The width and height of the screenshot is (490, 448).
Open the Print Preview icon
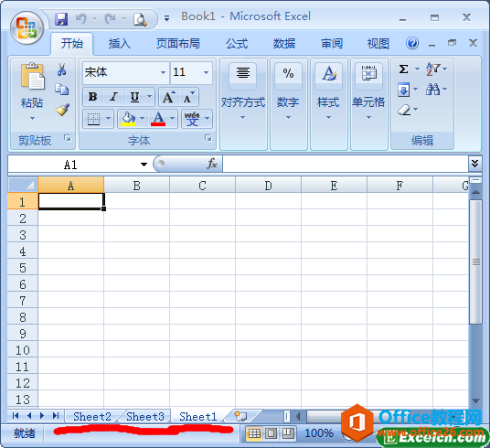tap(140, 19)
